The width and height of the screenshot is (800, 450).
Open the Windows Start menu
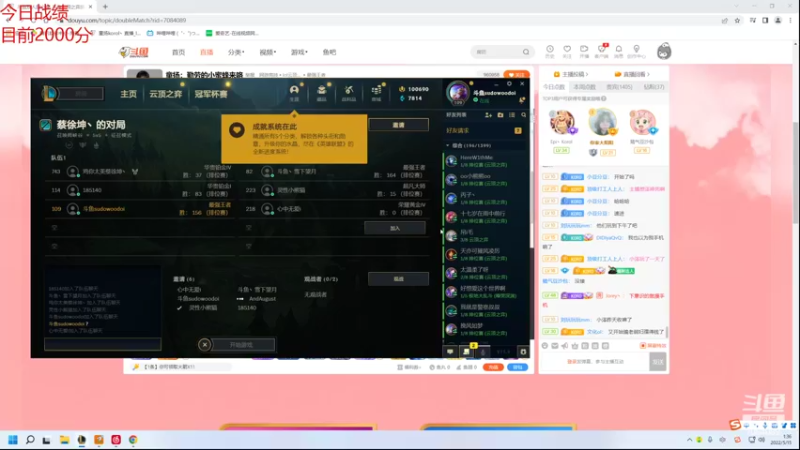point(13,440)
